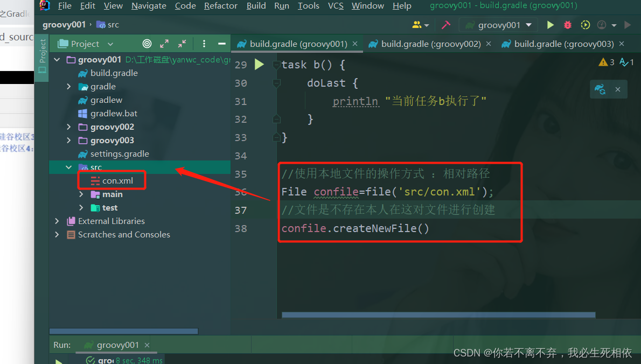
Task: Fold the task b block at line 29
Action: [x=276, y=65]
